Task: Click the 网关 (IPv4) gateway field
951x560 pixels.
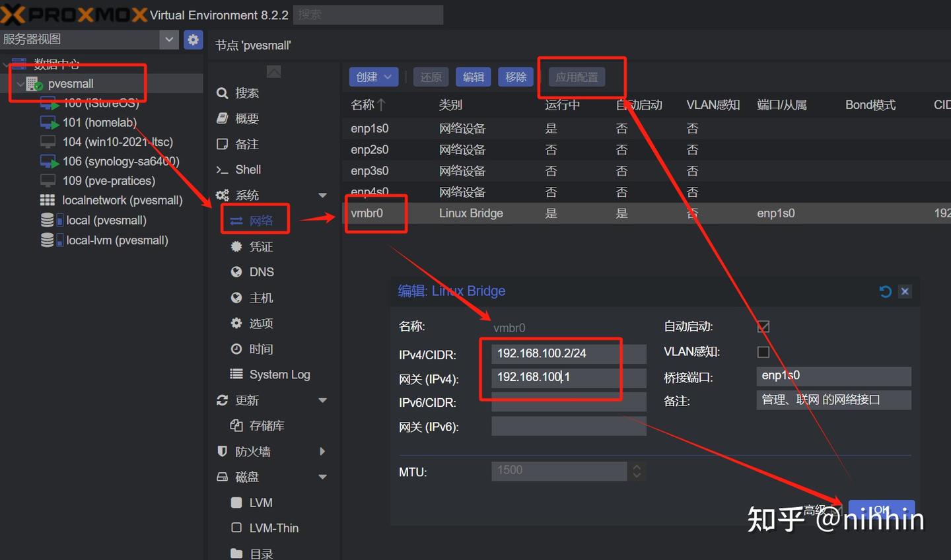Action: tap(569, 378)
